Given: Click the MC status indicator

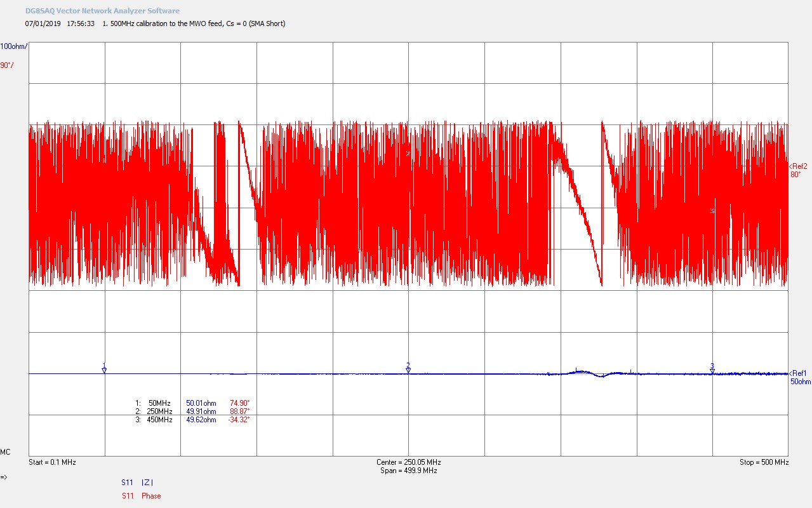Looking at the screenshot, I should point(5,452).
